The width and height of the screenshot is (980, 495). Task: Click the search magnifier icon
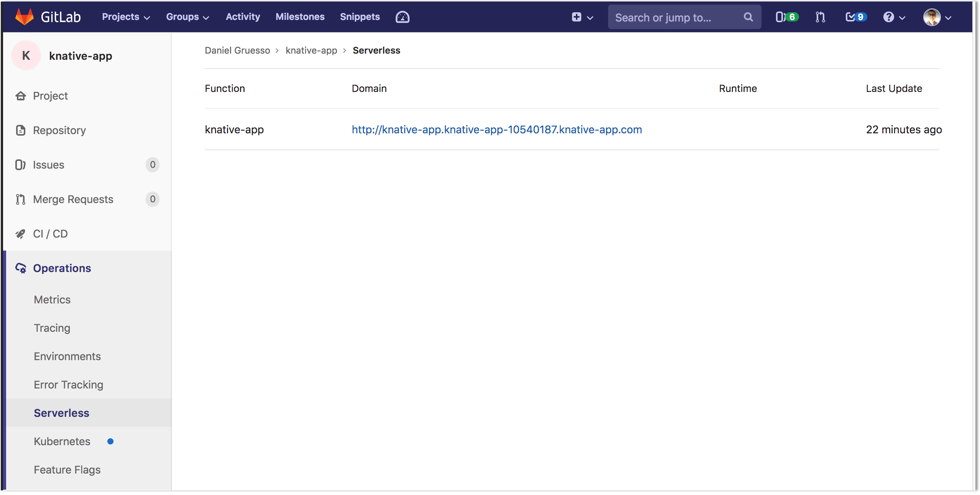point(748,17)
